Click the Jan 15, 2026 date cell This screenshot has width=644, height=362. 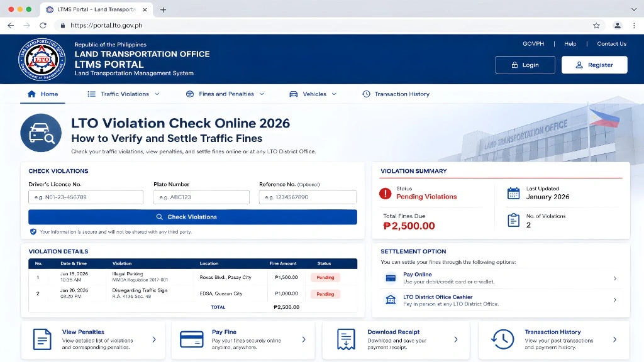coord(74,277)
